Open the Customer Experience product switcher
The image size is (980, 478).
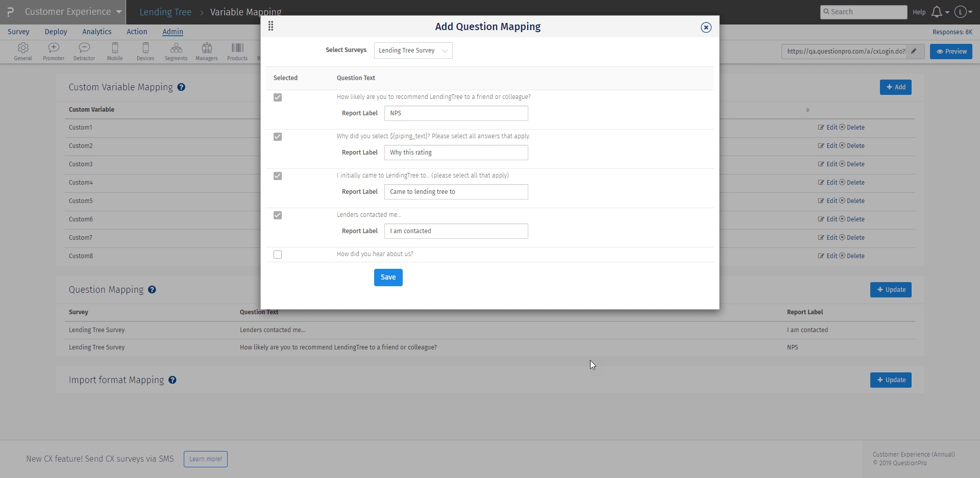pos(69,11)
